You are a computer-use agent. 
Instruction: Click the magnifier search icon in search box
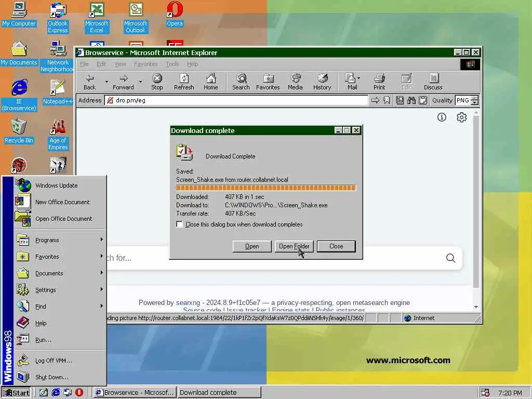pos(450,258)
